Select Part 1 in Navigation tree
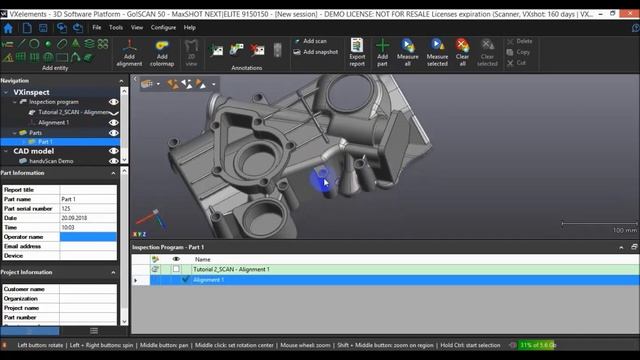 tap(45, 142)
